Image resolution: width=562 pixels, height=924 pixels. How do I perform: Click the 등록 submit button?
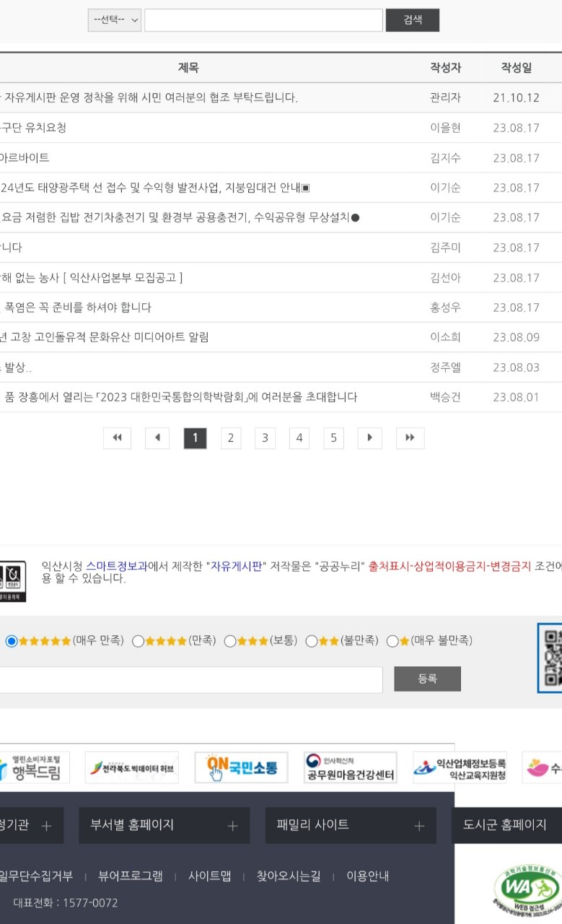[x=427, y=679]
